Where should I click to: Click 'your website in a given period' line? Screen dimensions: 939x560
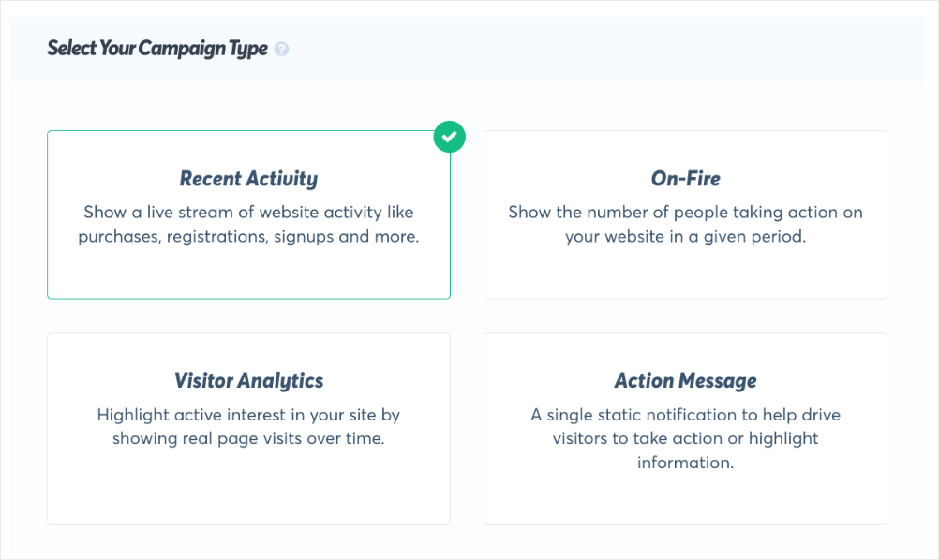point(685,237)
